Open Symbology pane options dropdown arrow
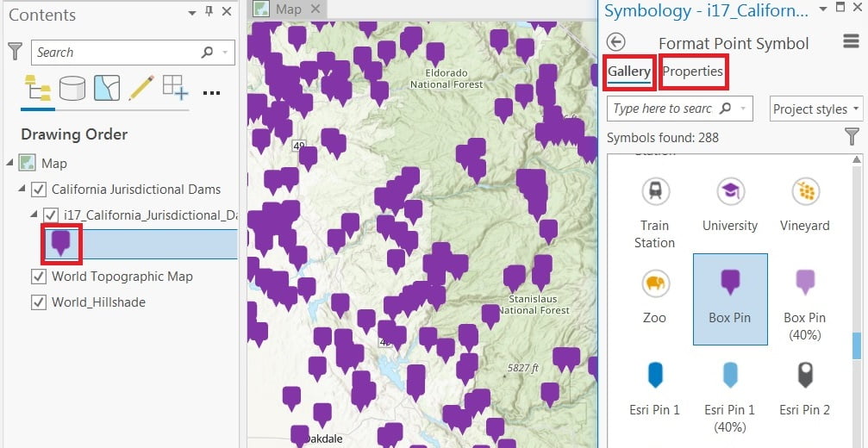This screenshot has width=868, height=448. tap(822, 9)
